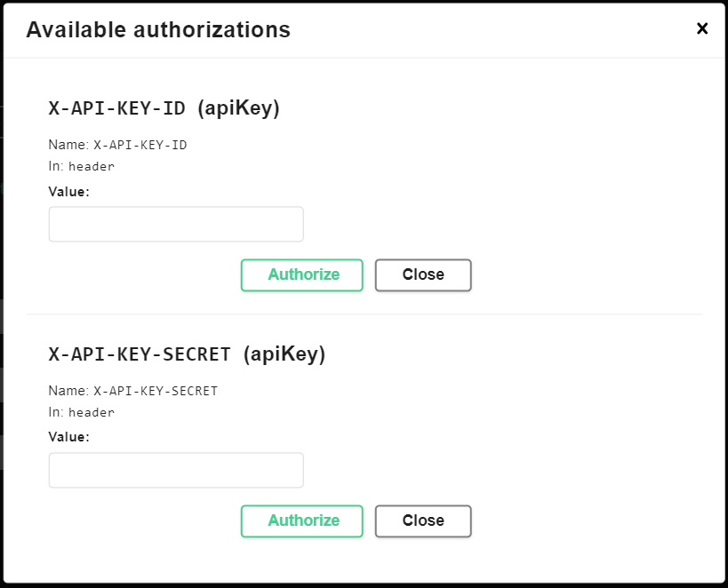728x588 pixels.
Task: Click the X-API-KEY-ID Value input field
Action: tap(176, 225)
